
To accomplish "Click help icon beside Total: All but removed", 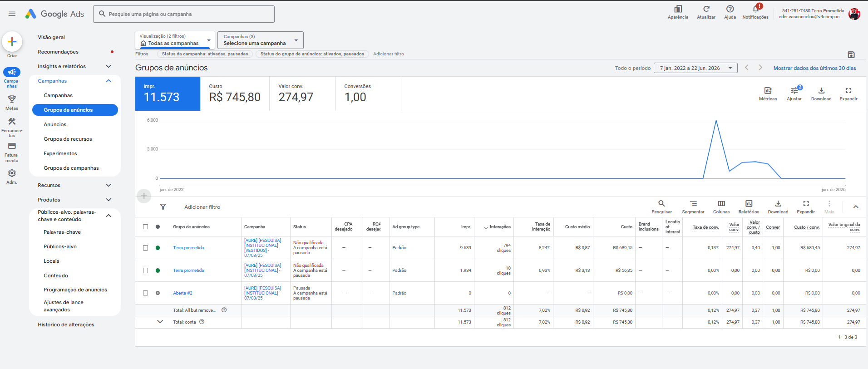I will [x=224, y=310].
